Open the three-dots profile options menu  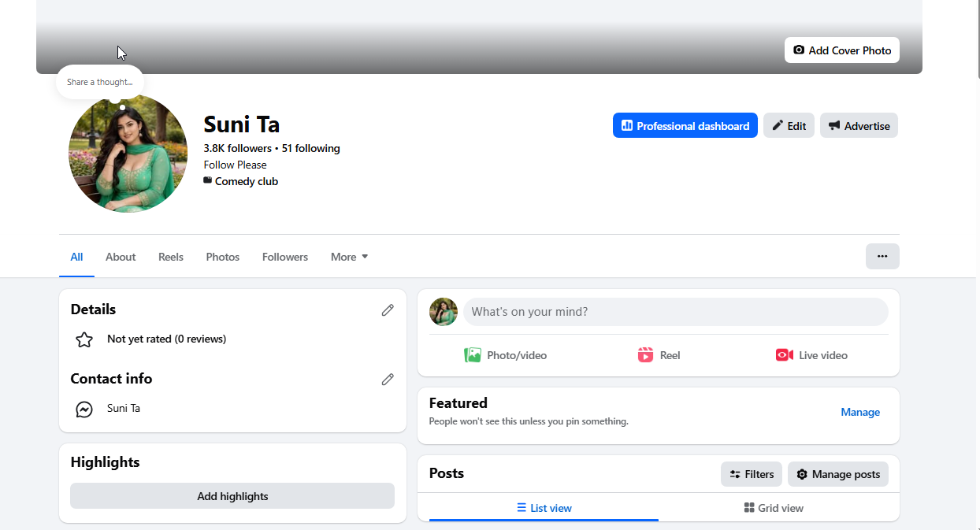tap(882, 256)
